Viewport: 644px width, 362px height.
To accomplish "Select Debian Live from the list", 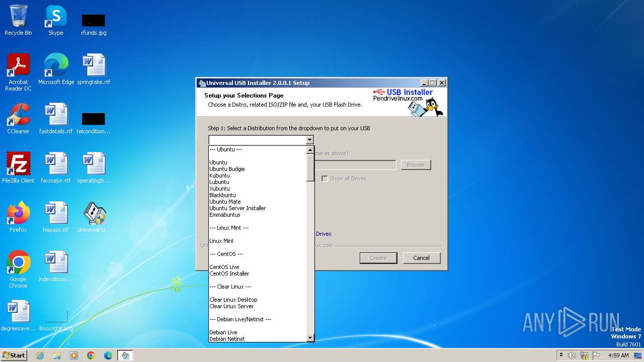I will pos(258,332).
